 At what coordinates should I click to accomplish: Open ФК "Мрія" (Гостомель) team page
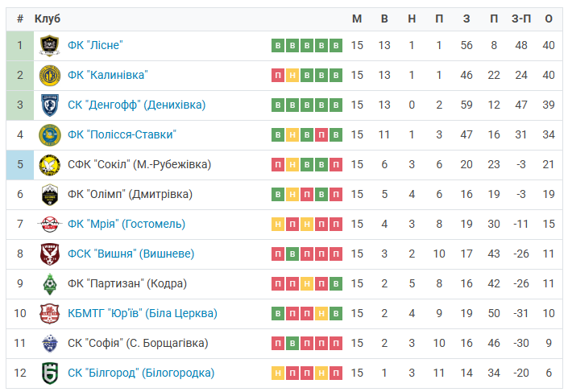click(x=126, y=224)
